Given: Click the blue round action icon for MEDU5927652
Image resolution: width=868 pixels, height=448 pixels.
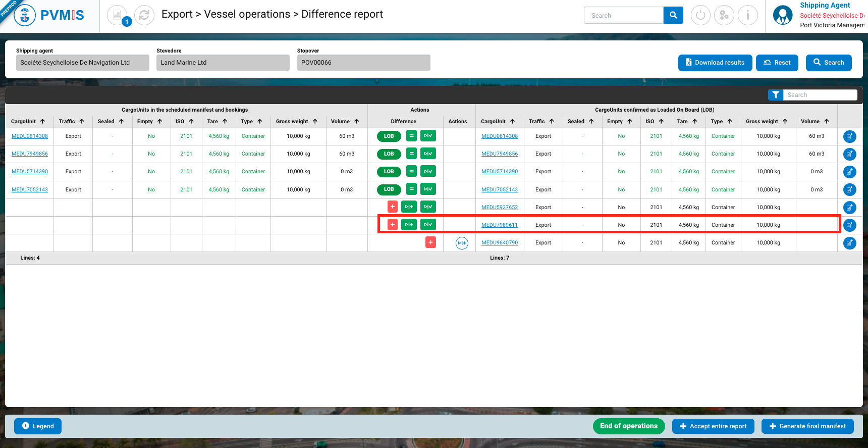Looking at the screenshot, I should pos(849,208).
